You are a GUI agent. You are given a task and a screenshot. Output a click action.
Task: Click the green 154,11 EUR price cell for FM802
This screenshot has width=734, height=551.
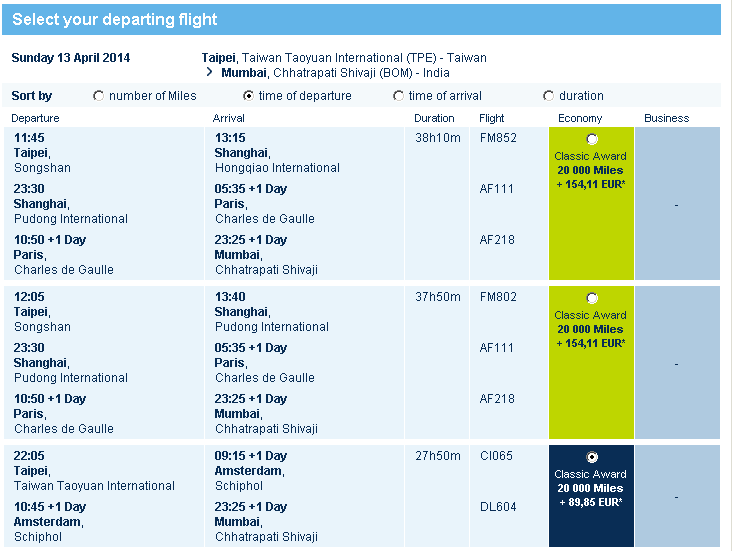point(591,343)
